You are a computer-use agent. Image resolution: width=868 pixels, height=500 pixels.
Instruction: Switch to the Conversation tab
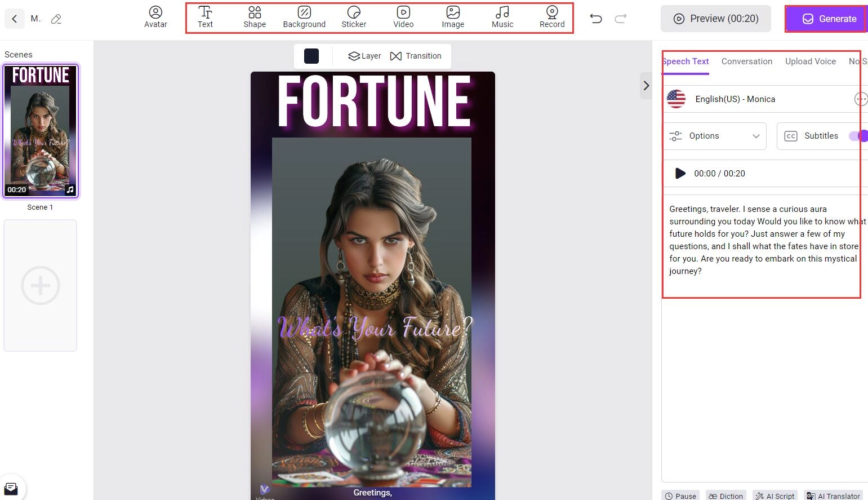click(746, 61)
